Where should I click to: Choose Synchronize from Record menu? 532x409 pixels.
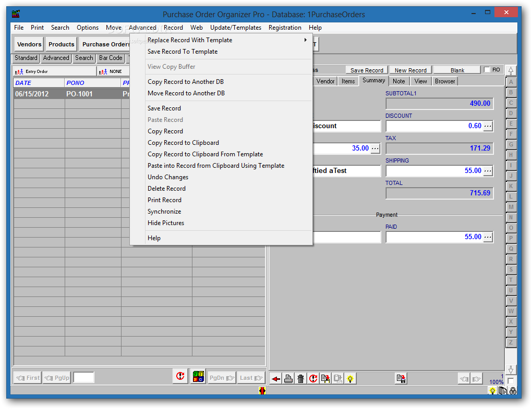221,212
